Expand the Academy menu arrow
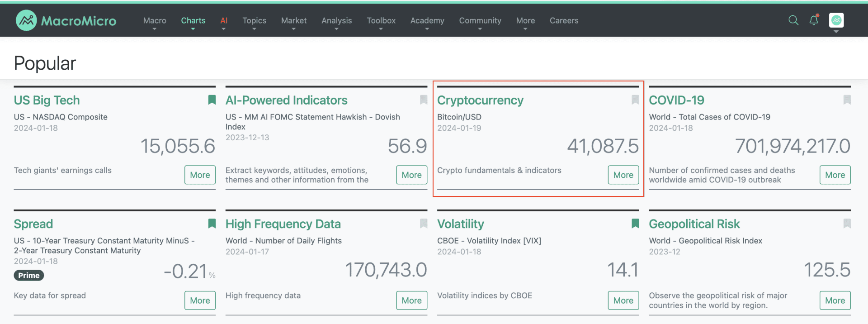Image resolution: width=868 pixels, height=324 pixels. (x=427, y=29)
